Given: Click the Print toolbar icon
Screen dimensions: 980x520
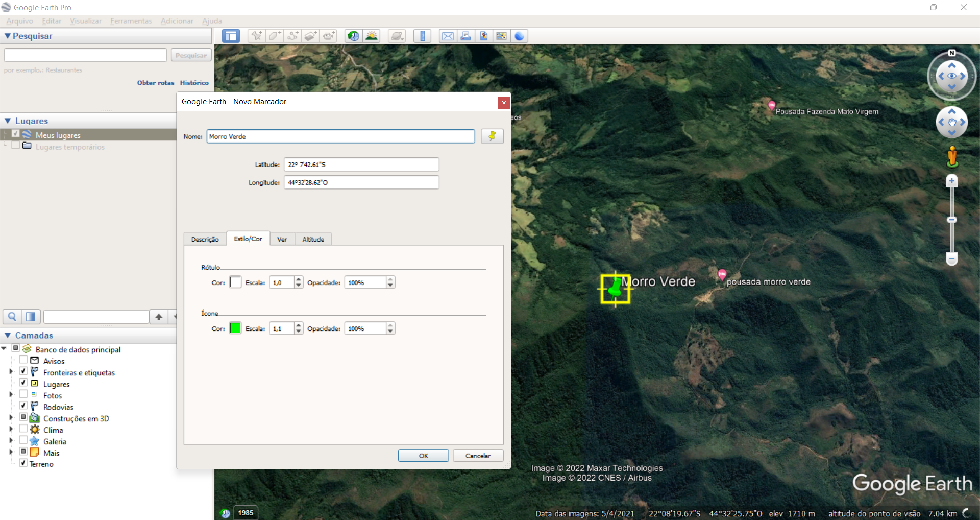Looking at the screenshot, I should 465,36.
